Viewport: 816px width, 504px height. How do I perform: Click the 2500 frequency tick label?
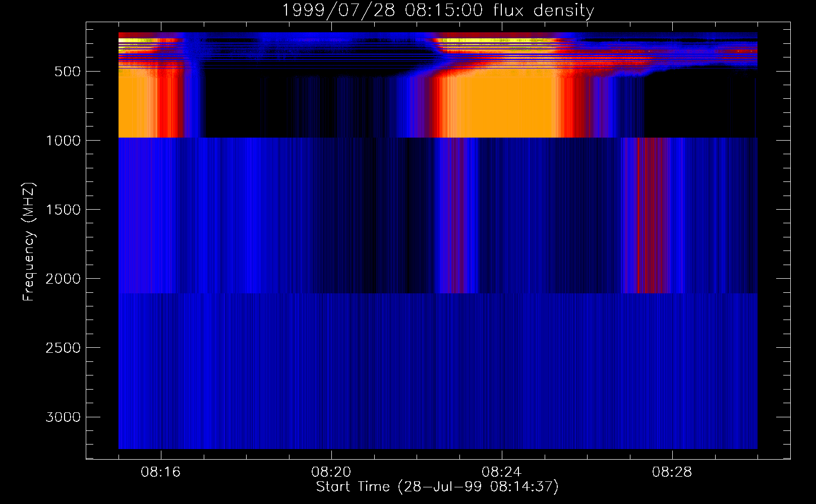(x=64, y=348)
